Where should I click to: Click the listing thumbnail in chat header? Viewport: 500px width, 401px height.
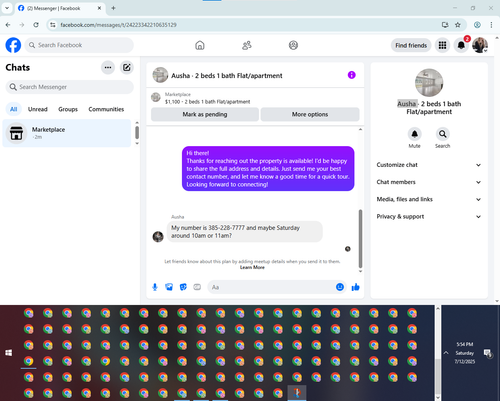coord(160,75)
